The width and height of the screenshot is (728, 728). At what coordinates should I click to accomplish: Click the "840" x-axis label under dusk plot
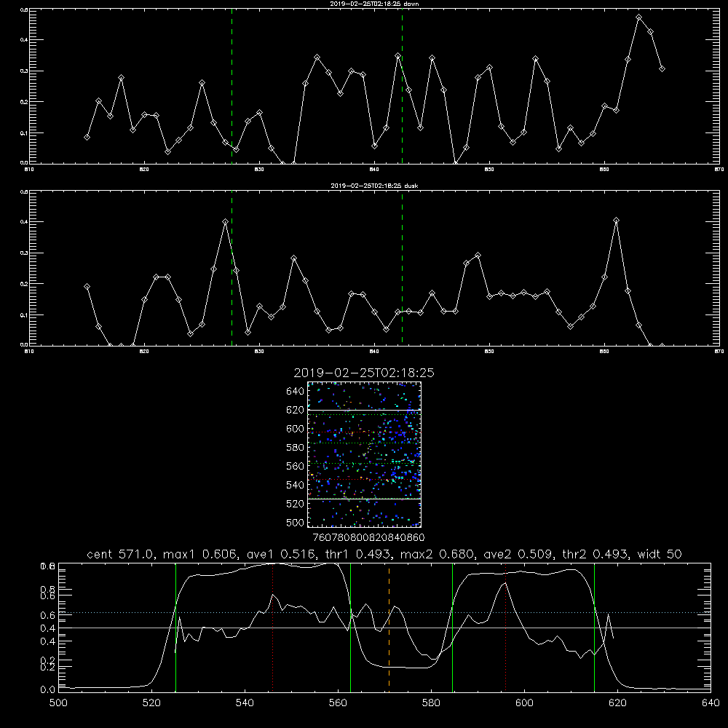[x=374, y=352]
